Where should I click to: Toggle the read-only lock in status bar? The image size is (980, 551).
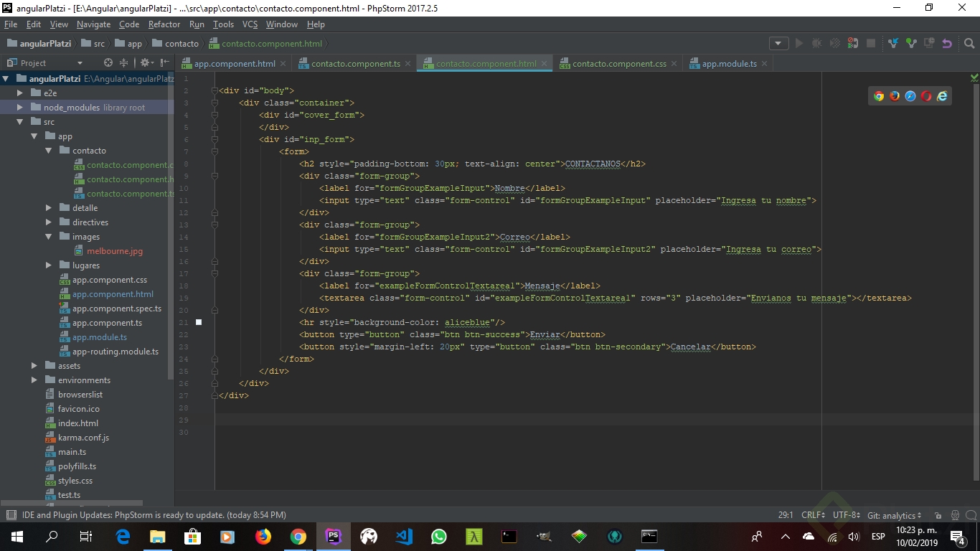[x=938, y=515]
